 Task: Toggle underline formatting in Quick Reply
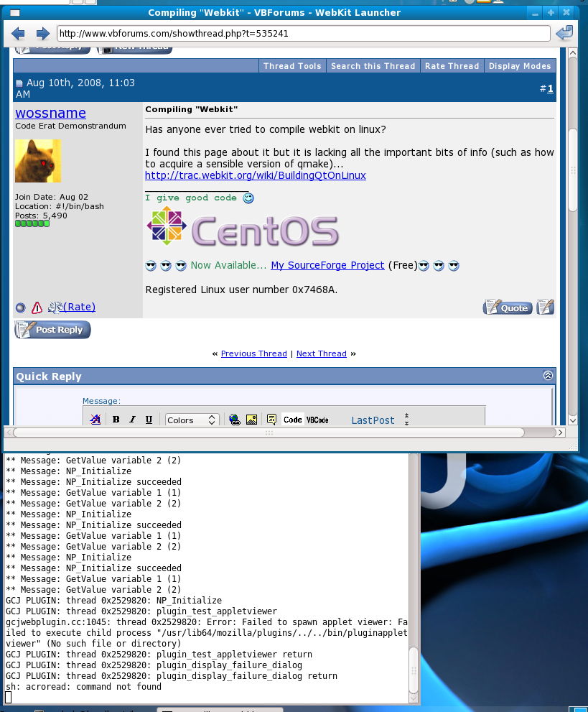[149, 420]
